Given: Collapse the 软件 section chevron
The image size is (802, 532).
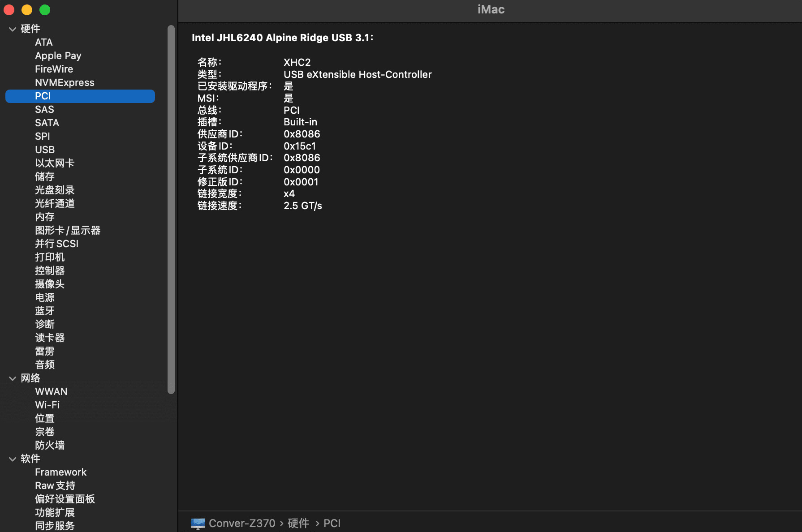Looking at the screenshot, I should (x=13, y=459).
